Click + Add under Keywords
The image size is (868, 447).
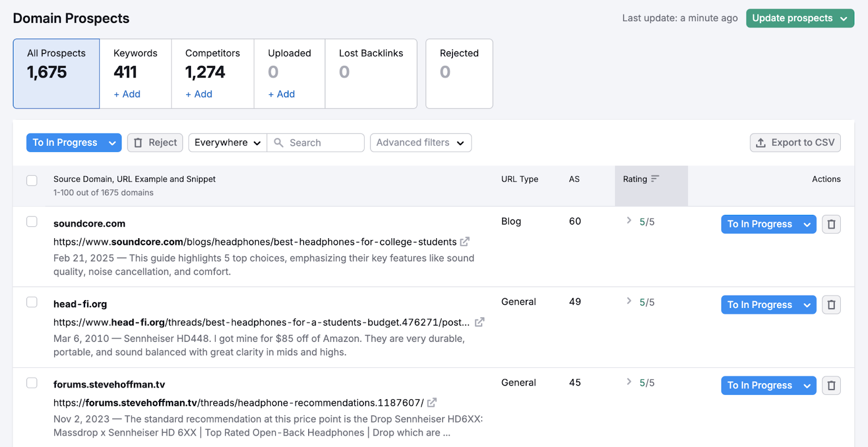pyautogui.click(x=127, y=94)
